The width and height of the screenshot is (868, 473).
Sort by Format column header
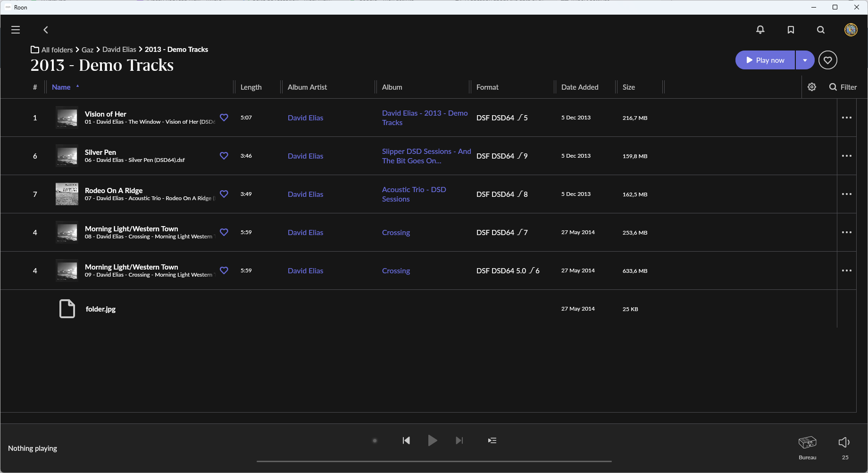[x=487, y=87]
